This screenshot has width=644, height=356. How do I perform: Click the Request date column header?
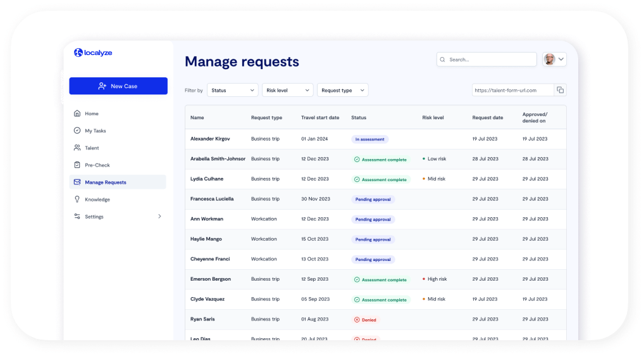pyautogui.click(x=488, y=118)
